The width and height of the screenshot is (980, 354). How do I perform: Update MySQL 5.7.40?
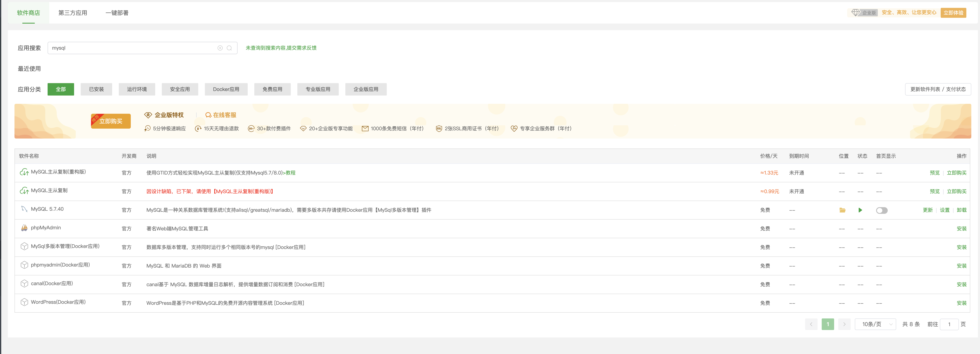tap(927, 210)
